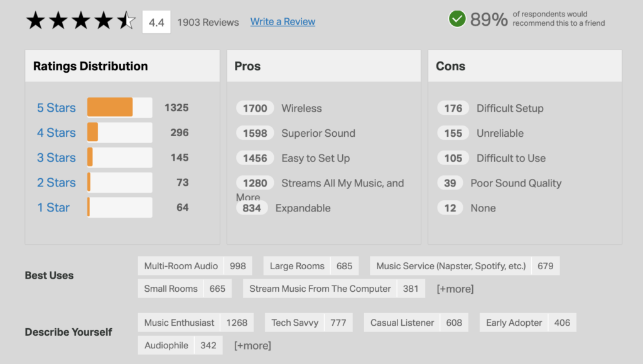This screenshot has width=643, height=364.
Task: Open the Write a Review link
Action: point(283,22)
